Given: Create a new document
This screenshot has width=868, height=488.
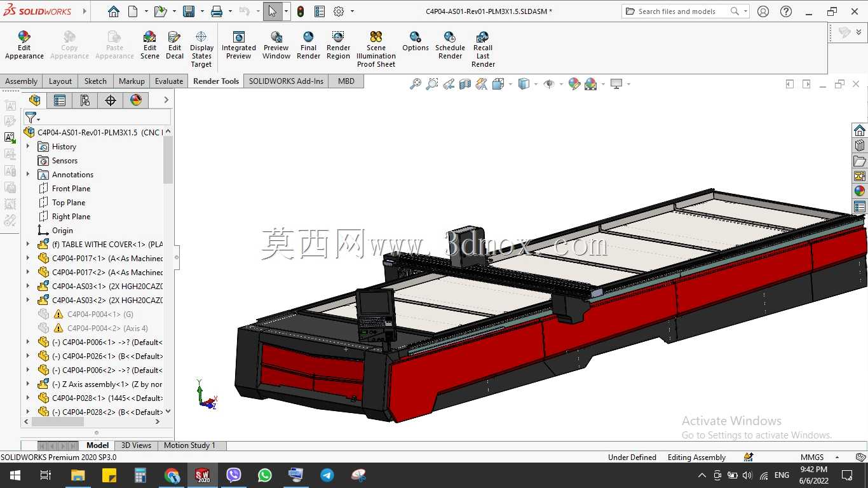Looking at the screenshot, I should [133, 11].
